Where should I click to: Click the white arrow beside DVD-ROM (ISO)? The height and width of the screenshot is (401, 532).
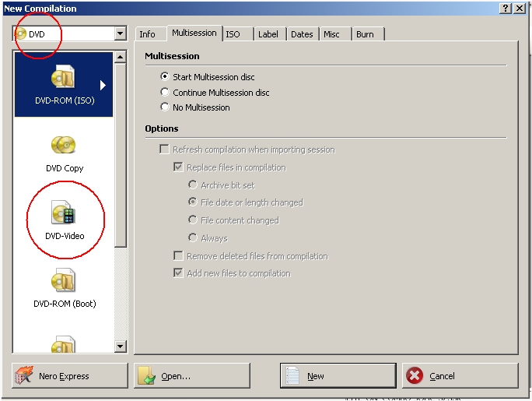pyautogui.click(x=103, y=85)
